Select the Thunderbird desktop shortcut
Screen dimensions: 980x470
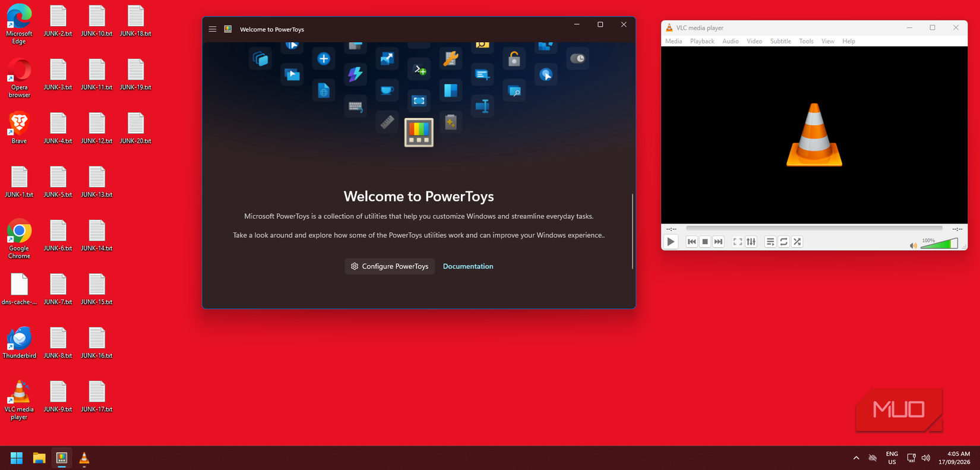(x=19, y=343)
